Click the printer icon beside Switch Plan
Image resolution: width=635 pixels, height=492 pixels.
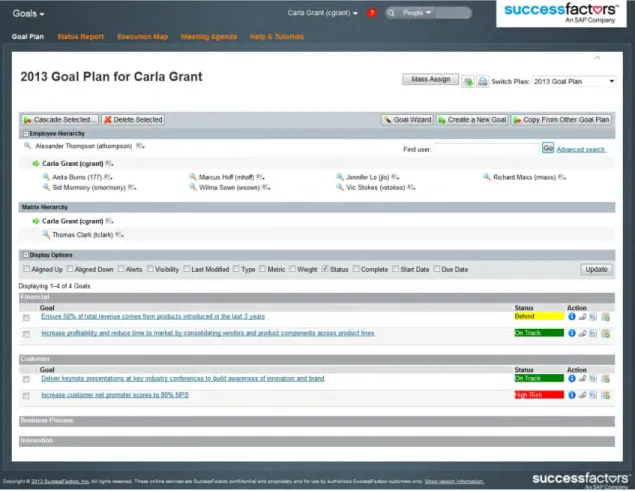point(482,82)
